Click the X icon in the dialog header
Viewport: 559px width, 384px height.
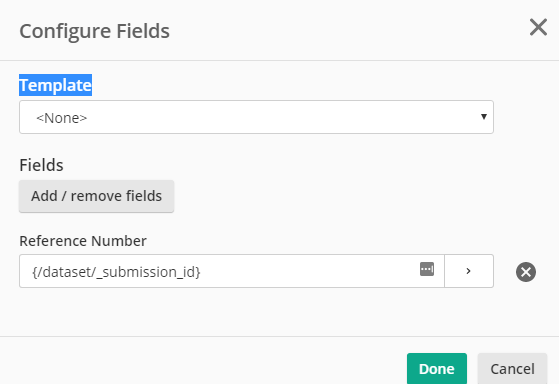pyautogui.click(x=538, y=28)
